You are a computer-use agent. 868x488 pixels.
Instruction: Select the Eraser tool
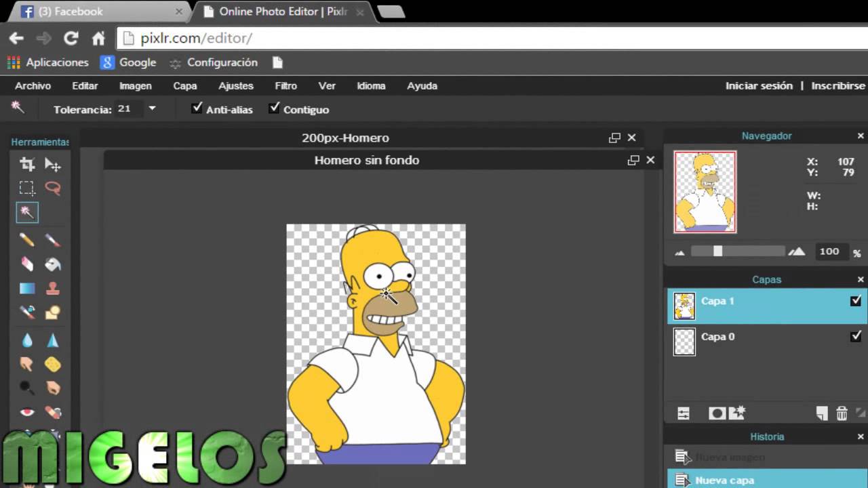click(x=27, y=264)
